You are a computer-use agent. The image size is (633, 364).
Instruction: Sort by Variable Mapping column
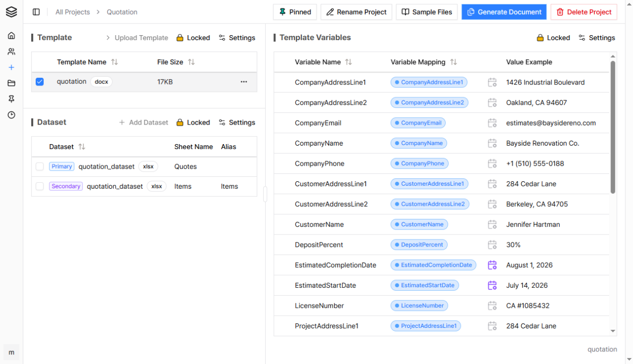pos(454,62)
